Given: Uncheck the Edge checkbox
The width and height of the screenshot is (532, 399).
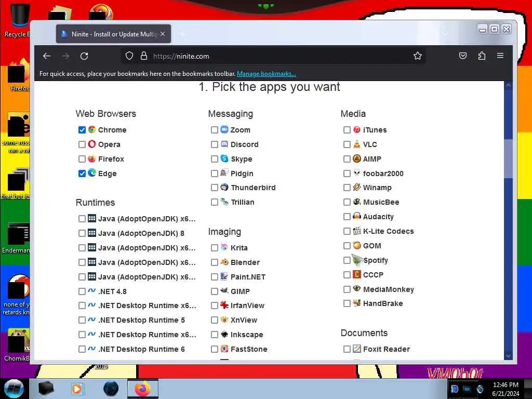Looking at the screenshot, I should 82,174.
